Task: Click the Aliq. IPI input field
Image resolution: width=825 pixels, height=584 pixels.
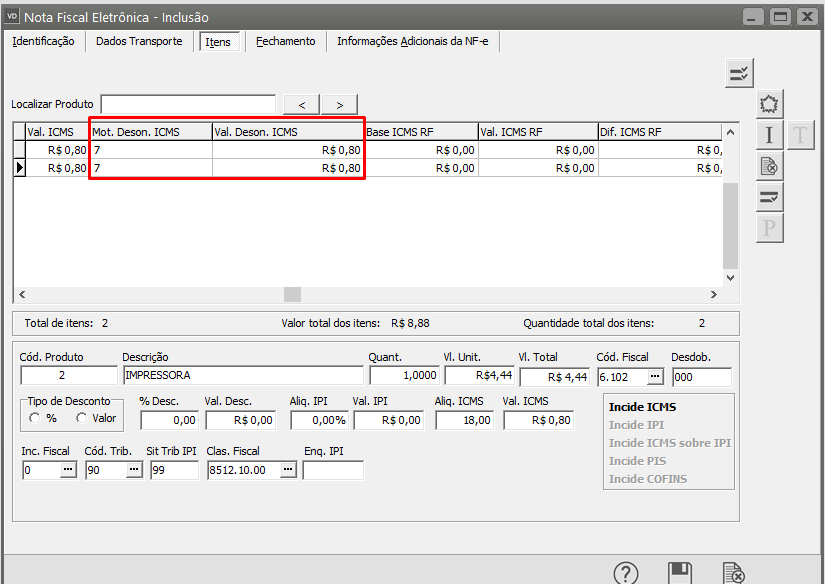Action: coord(319,420)
